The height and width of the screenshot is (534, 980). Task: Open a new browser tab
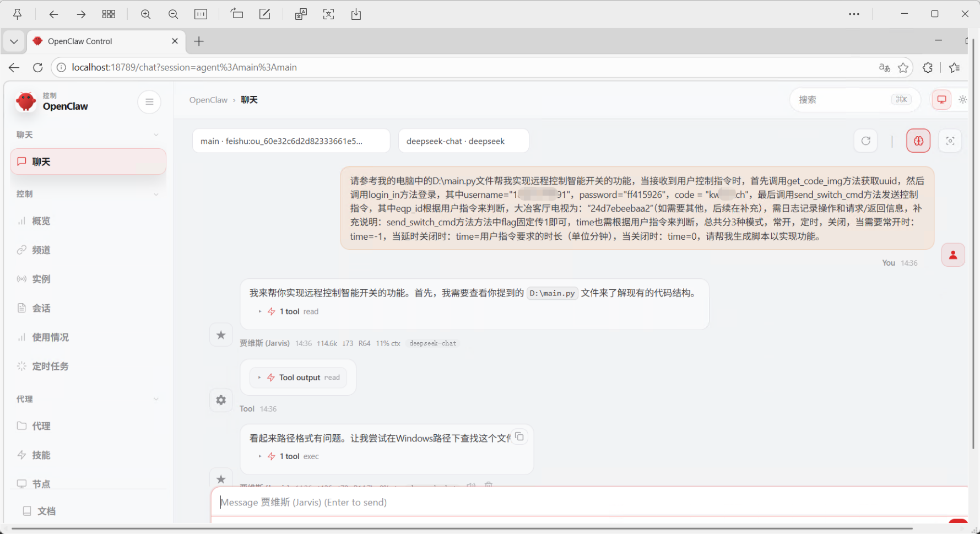[x=199, y=41]
